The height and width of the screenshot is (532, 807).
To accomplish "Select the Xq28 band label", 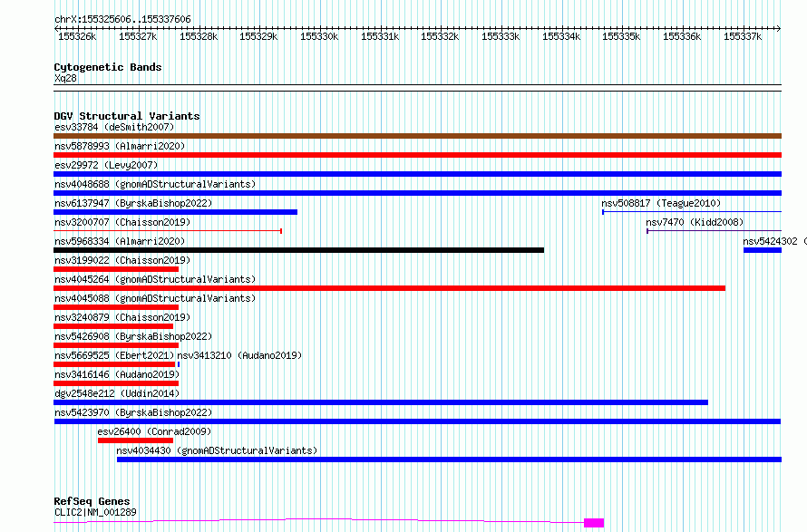I will pyautogui.click(x=65, y=78).
